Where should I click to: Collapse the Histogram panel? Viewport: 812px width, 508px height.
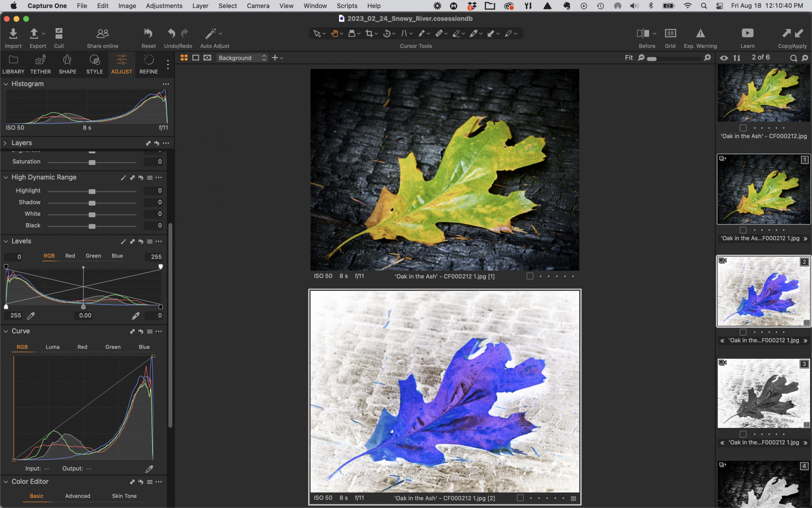click(x=6, y=84)
